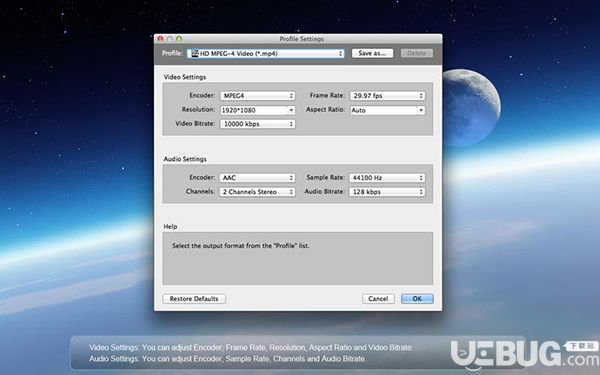Click the Profile label in header bar

(x=172, y=53)
